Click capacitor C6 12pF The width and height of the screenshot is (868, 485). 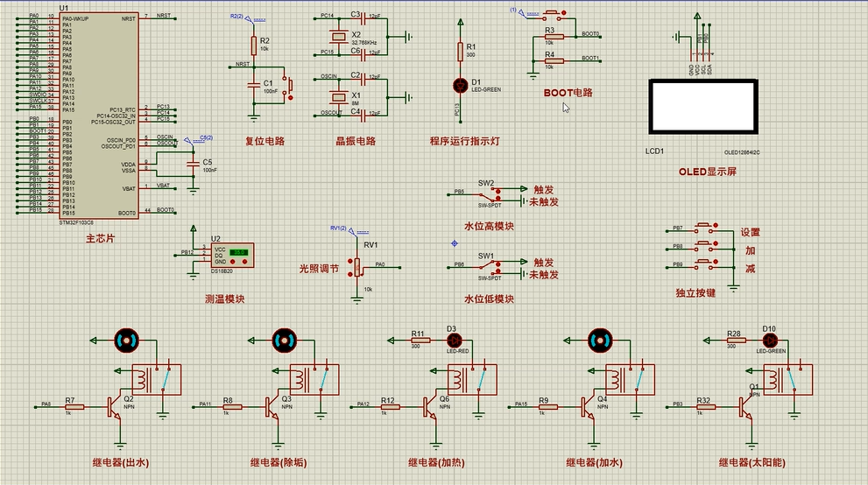[363, 55]
